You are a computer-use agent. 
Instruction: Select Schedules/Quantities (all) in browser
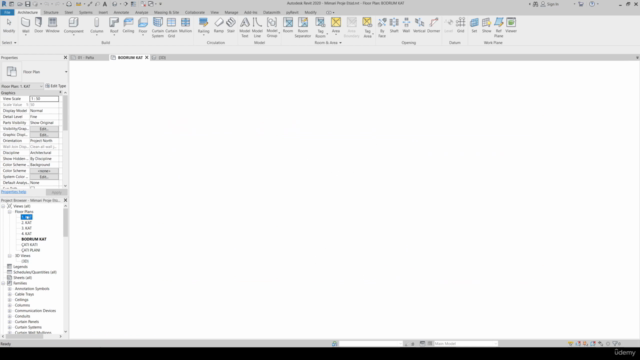(x=35, y=272)
